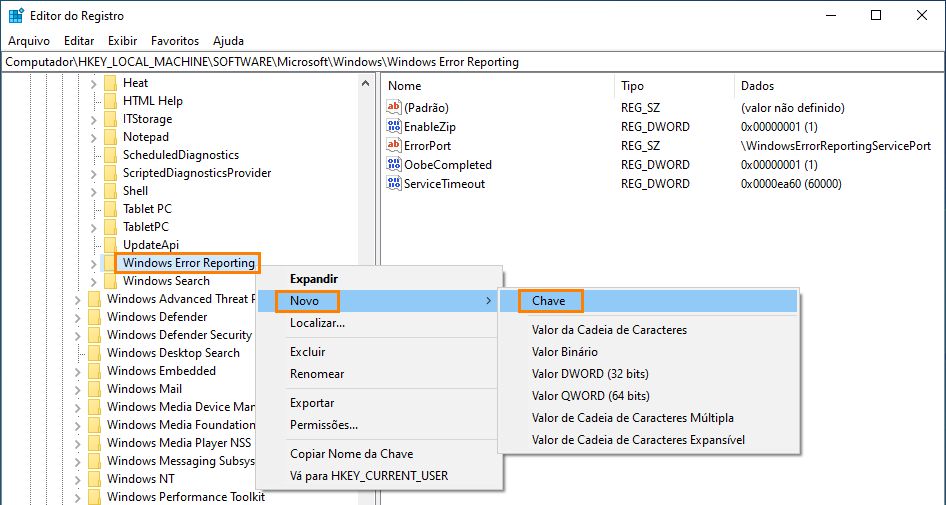Click the Notepad folder icon
This screenshot has width=946, height=505.
pyautogui.click(x=110, y=137)
